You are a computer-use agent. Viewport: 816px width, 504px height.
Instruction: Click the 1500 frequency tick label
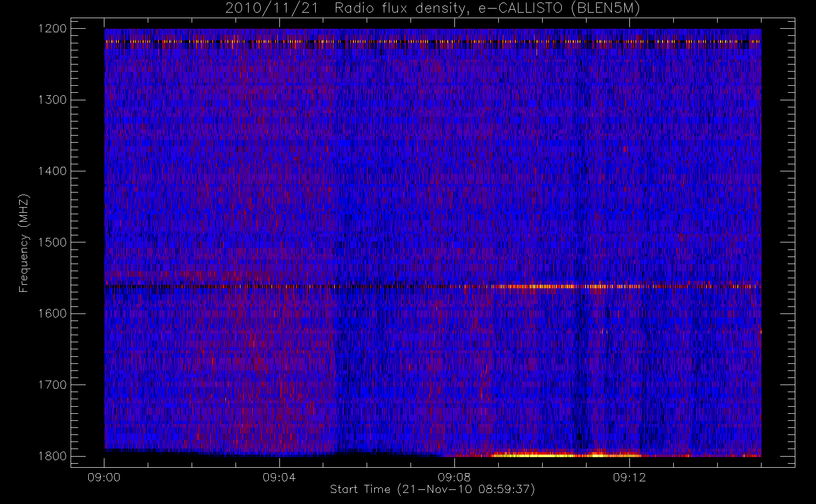[52, 242]
